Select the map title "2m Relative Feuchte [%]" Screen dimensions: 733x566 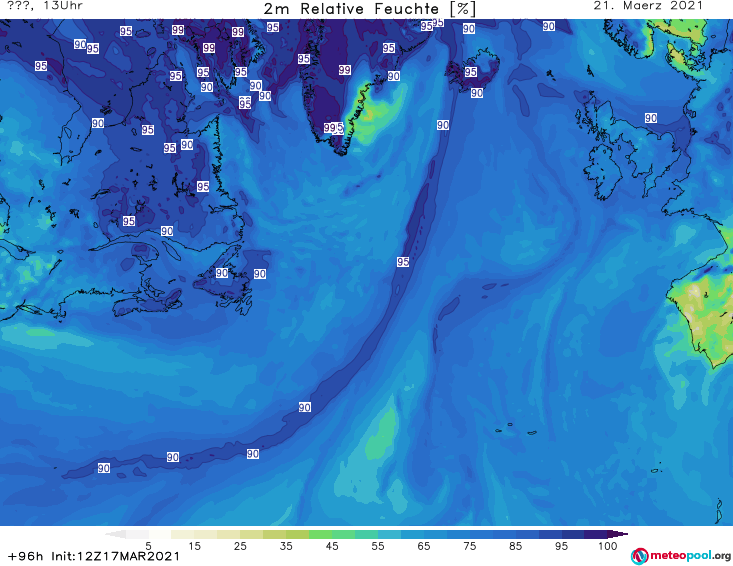point(369,9)
